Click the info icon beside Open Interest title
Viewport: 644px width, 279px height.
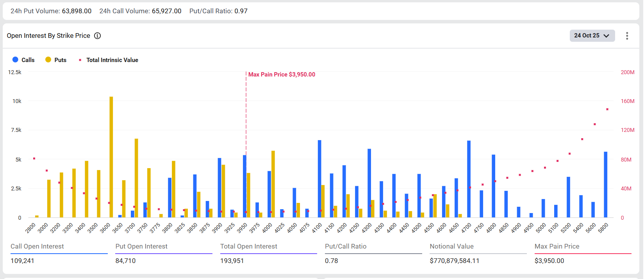pyautogui.click(x=98, y=36)
